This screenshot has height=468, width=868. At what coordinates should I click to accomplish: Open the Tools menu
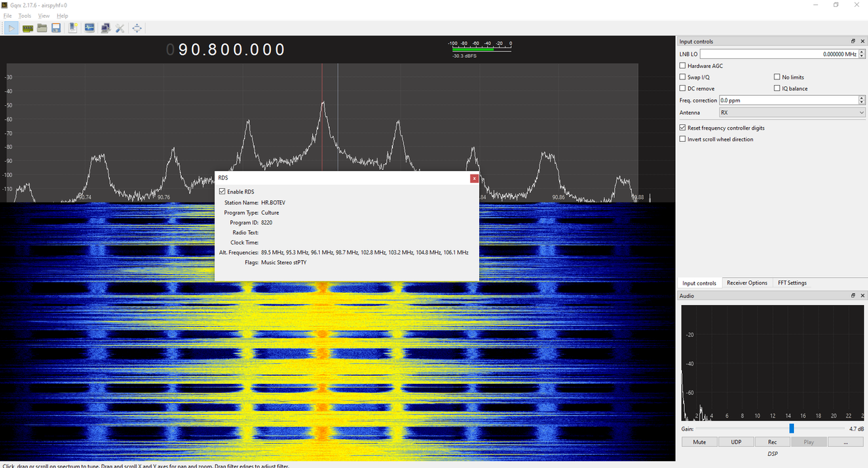tap(24, 16)
